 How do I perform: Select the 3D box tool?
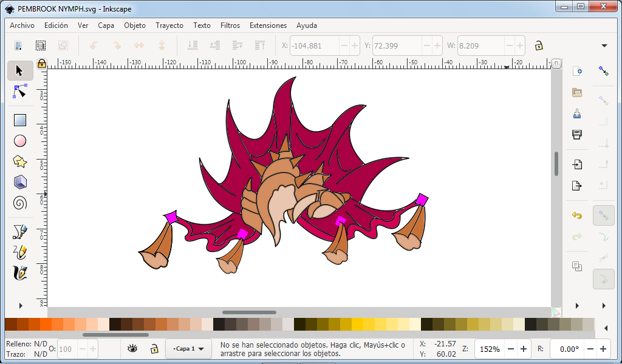tap(20, 182)
